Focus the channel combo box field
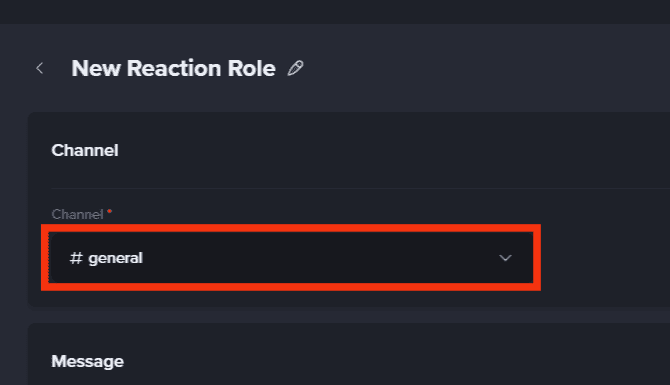The width and height of the screenshot is (670, 385). click(291, 258)
